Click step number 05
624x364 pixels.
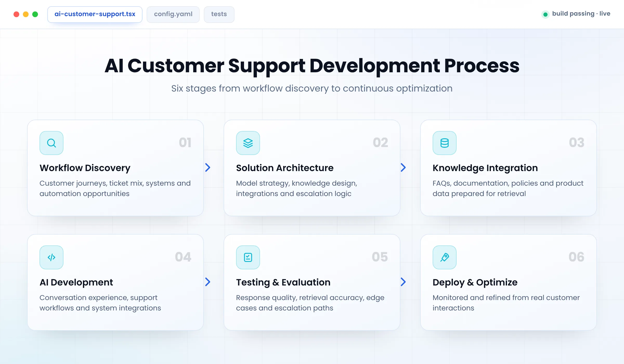click(380, 257)
